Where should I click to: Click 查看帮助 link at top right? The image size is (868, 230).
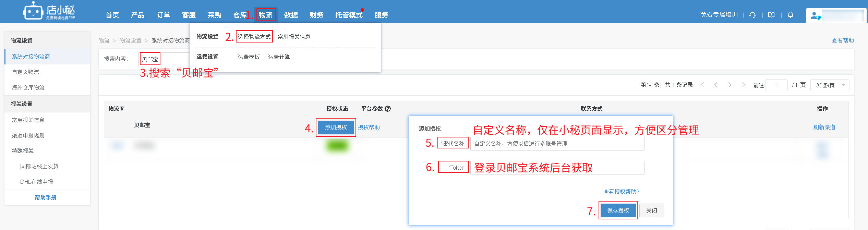click(843, 40)
